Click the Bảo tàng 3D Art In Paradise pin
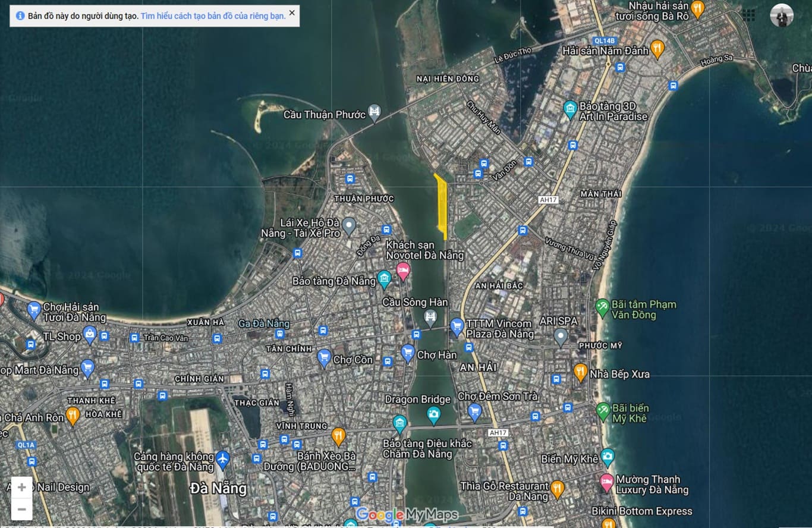 click(570, 108)
